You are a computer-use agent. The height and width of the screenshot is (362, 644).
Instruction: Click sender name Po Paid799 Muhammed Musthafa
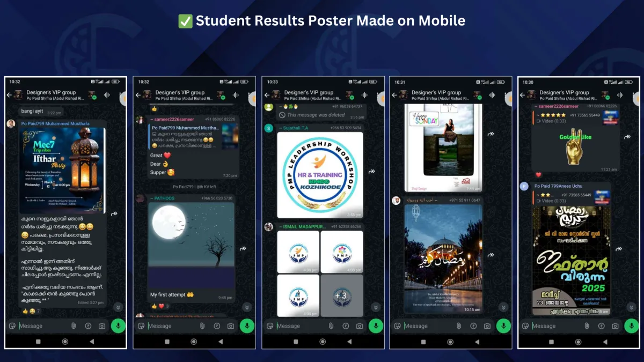(55, 123)
